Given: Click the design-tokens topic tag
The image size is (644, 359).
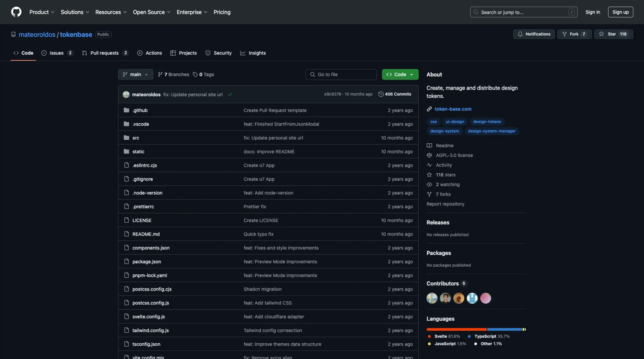Looking at the screenshot, I should [x=487, y=122].
